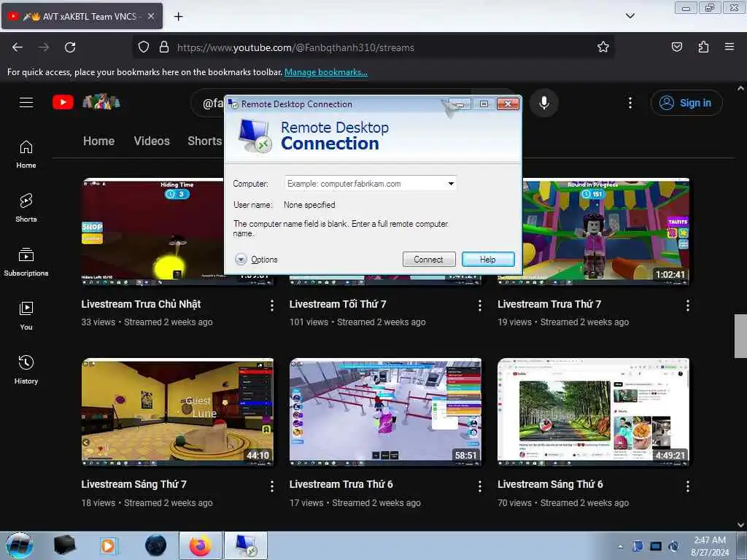Show hidden tray icons arrow
The height and width of the screenshot is (560, 747).
(x=620, y=546)
